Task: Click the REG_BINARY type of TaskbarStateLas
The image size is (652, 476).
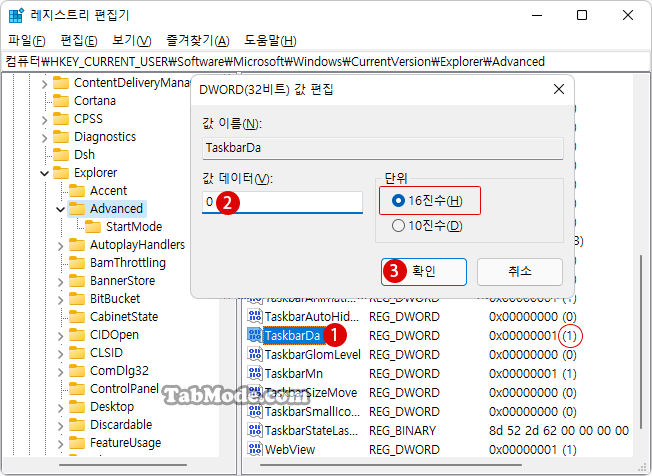Action: tap(403, 431)
